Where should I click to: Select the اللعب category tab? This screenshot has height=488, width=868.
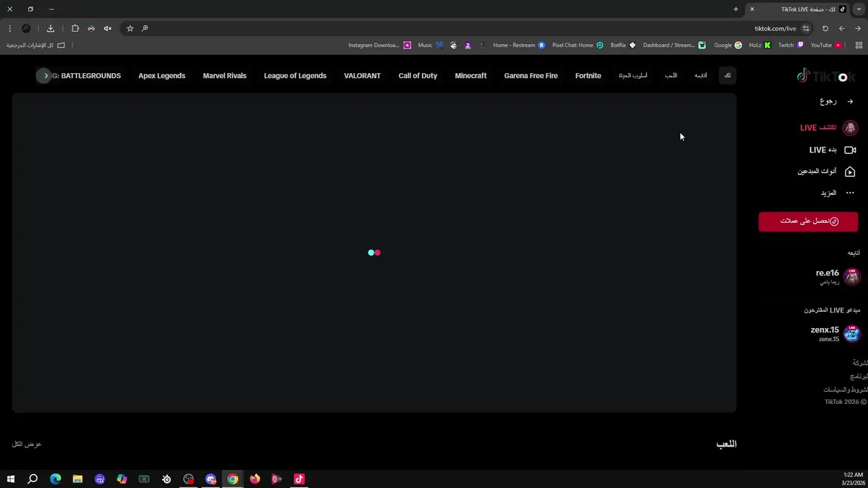click(671, 76)
